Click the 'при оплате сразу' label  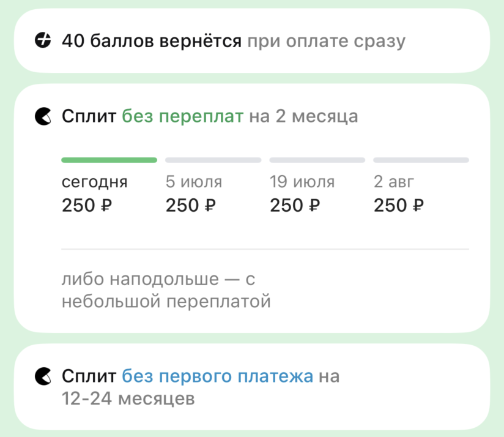326,42
